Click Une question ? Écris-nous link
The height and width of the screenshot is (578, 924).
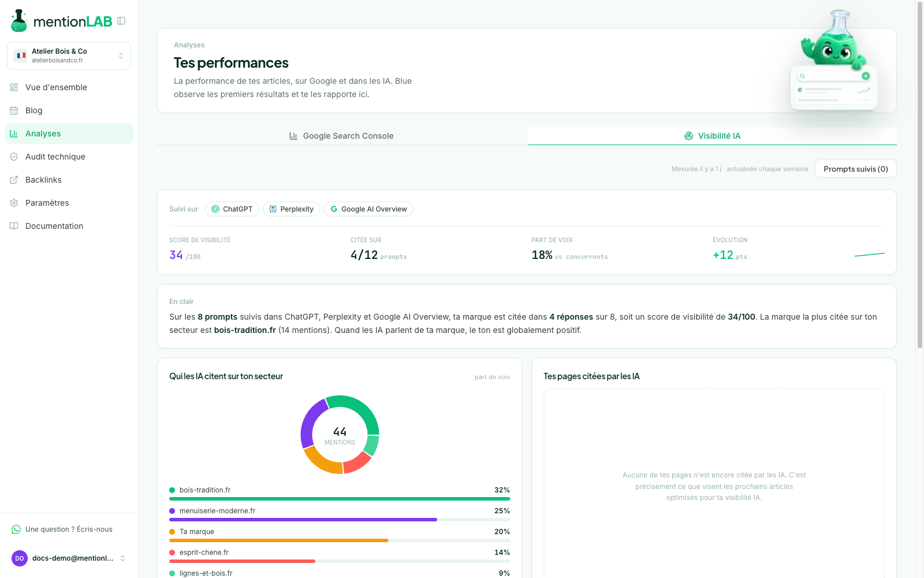tap(69, 529)
